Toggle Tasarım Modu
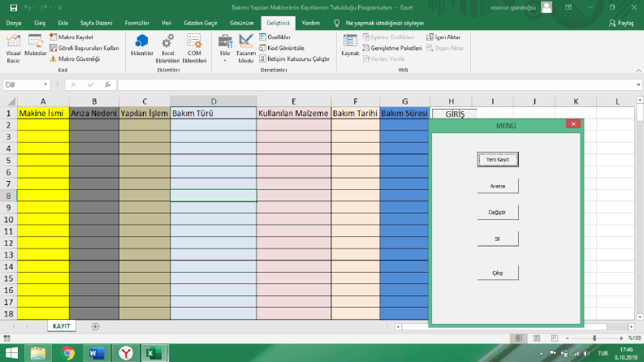 point(245,49)
